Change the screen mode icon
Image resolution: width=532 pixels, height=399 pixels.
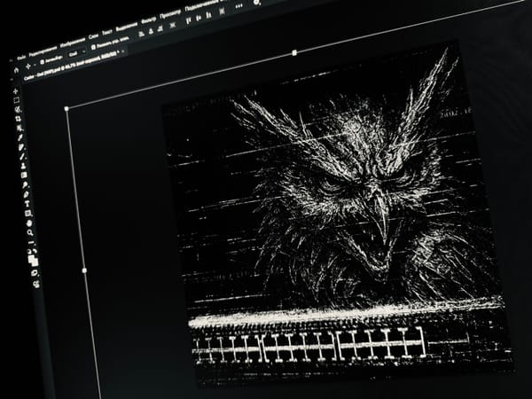coord(36,284)
